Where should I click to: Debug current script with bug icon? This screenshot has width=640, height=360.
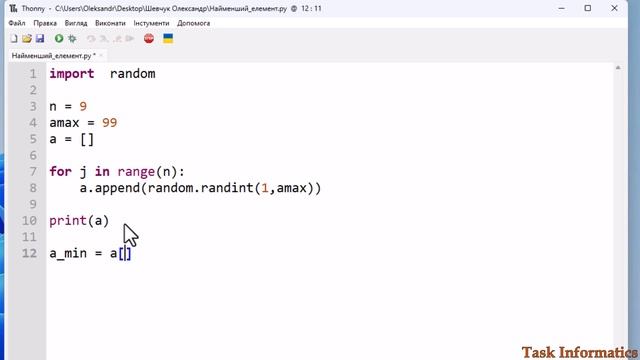pos(72,39)
